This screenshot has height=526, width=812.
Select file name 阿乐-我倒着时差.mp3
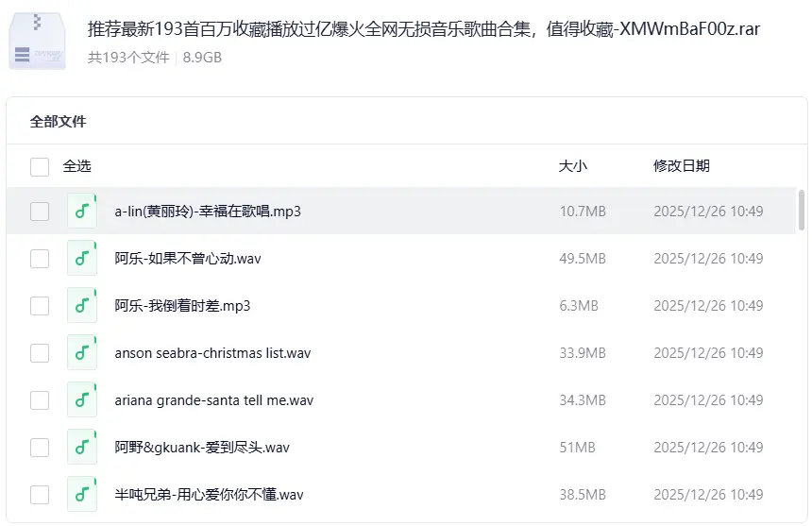[x=182, y=305]
